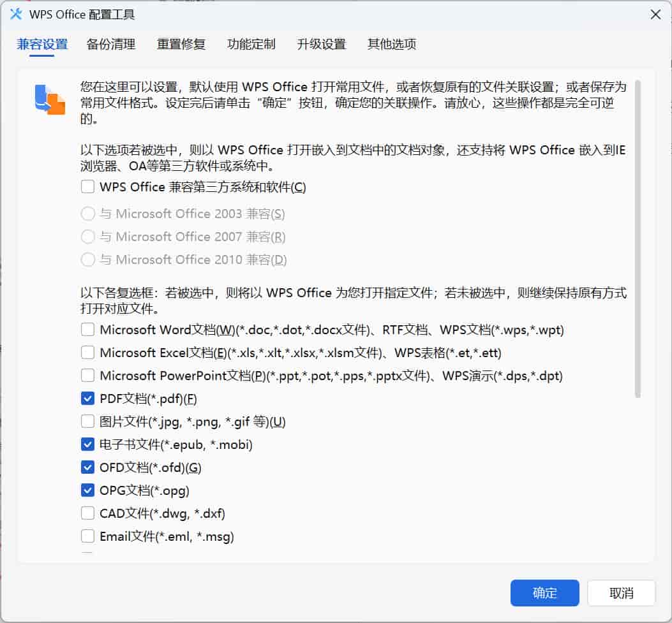The height and width of the screenshot is (623, 672).
Task: Check the CAD文件(*.dwg, *.dxf) box
Action: pos(88,513)
